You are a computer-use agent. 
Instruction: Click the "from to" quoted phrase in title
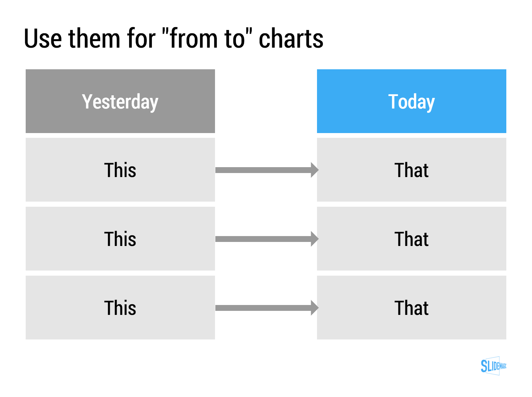click(207, 38)
